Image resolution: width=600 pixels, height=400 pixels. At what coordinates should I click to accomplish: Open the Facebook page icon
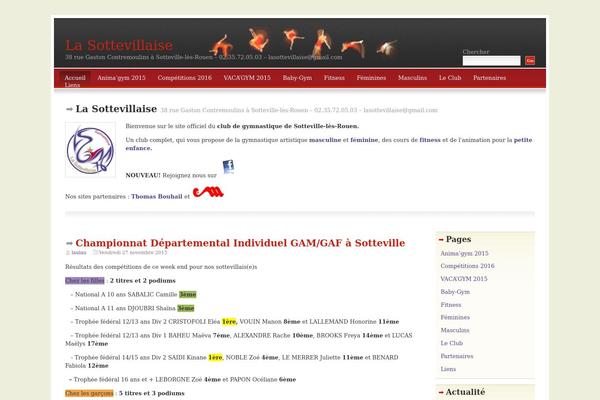pos(228,167)
